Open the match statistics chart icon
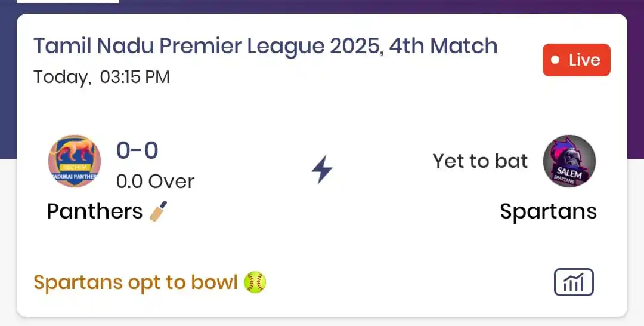 click(x=573, y=282)
